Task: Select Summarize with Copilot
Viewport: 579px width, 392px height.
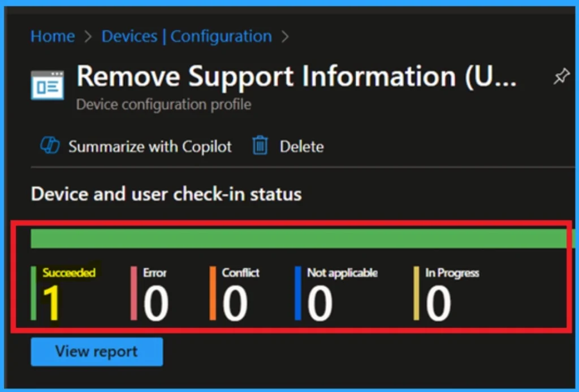Action: (149, 146)
